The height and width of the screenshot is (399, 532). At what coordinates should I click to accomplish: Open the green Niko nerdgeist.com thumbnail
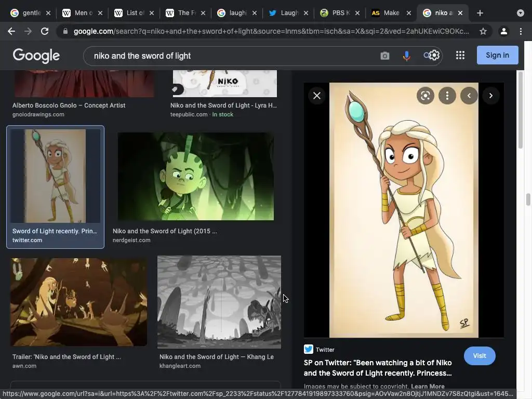click(196, 177)
